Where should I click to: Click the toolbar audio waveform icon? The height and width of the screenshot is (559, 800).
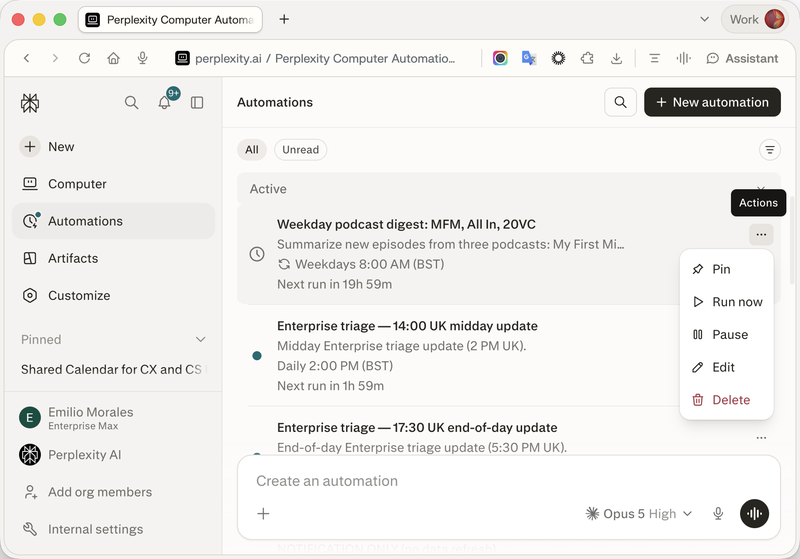[x=683, y=58]
